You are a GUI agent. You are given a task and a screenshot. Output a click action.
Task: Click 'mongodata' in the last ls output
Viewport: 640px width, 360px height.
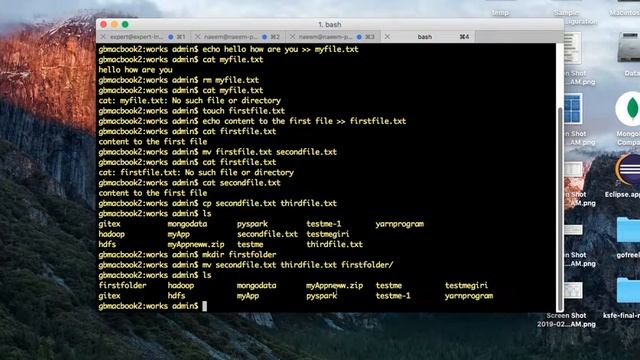[x=256, y=285]
